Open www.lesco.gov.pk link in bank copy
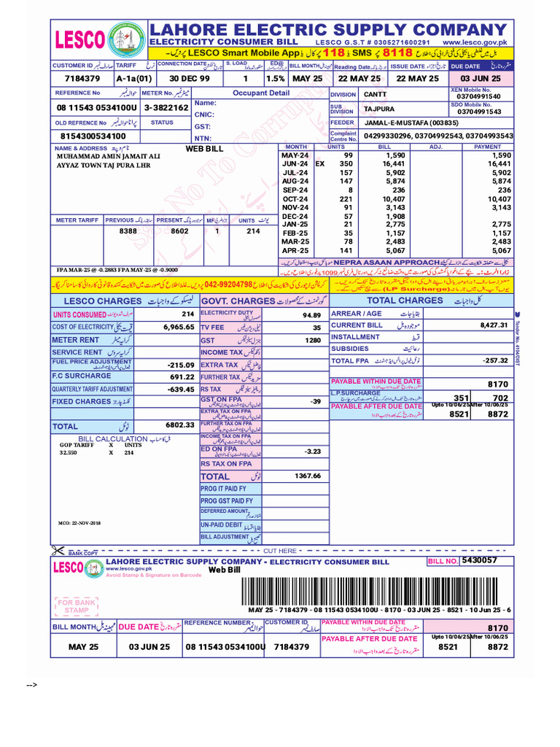The height and width of the screenshot is (747, 560). pyautogui.click(x=128, y=569)
